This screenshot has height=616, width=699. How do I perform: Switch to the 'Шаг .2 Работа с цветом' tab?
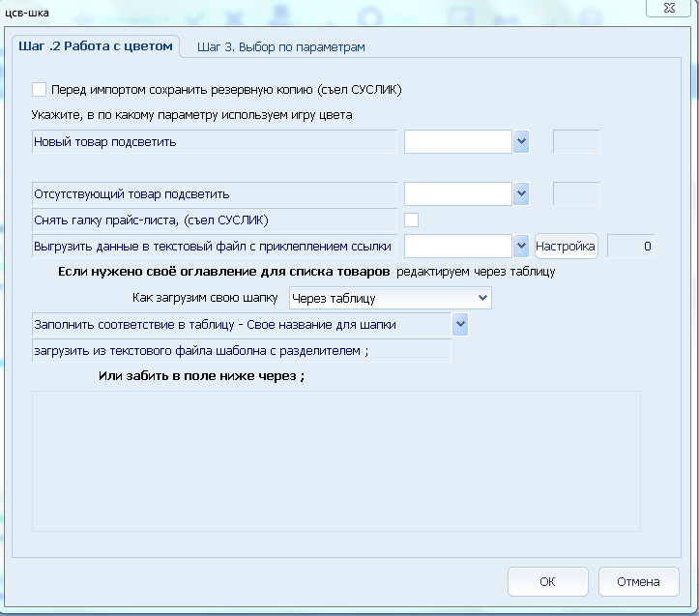(95, 45)
